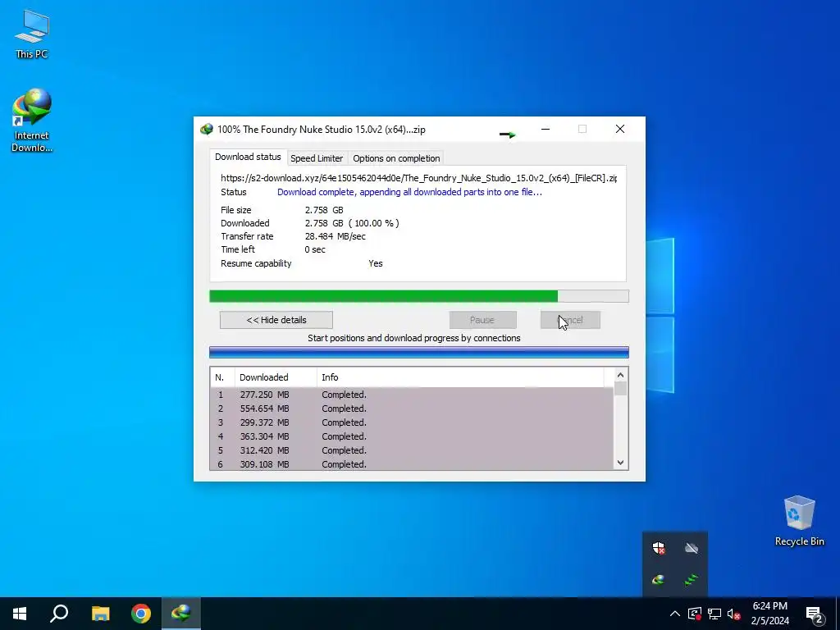Select connection row 309.108 MB
Image resolution: width=840 pixels, height=630 pixels.
click(x=412, y=464)
